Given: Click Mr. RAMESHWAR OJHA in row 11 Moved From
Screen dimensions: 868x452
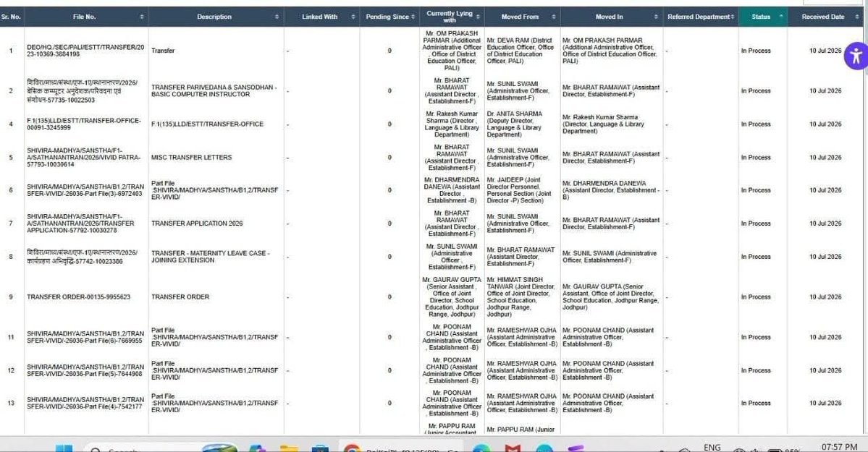Looking at the screenshot, I should click(x=522, y=338).
